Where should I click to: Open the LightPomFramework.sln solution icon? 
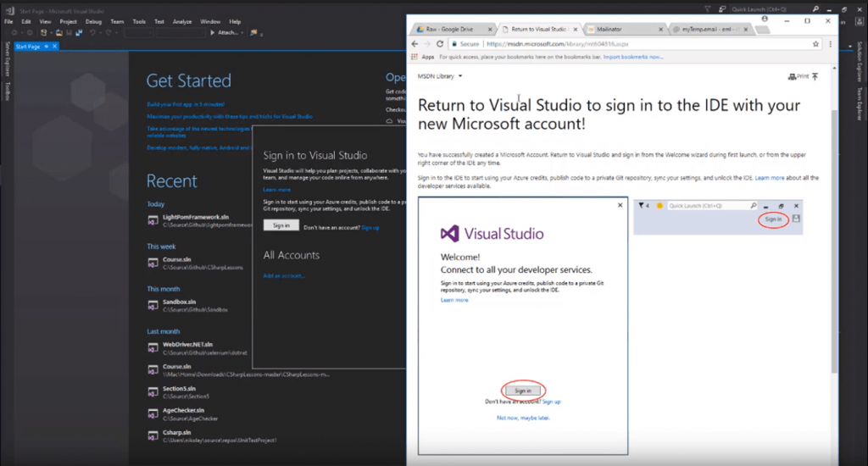[x=153, y=220]
